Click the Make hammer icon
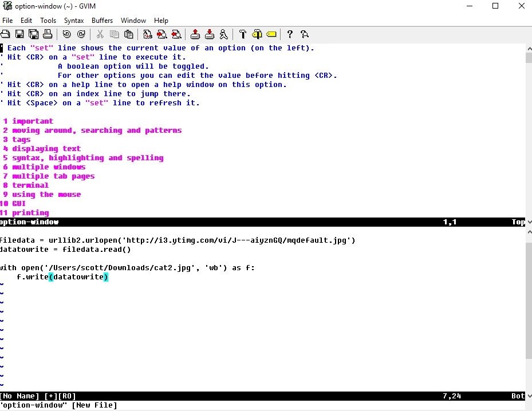Image resolution: width=532 pixels, height=411 pixels. [x=243, y=34]
